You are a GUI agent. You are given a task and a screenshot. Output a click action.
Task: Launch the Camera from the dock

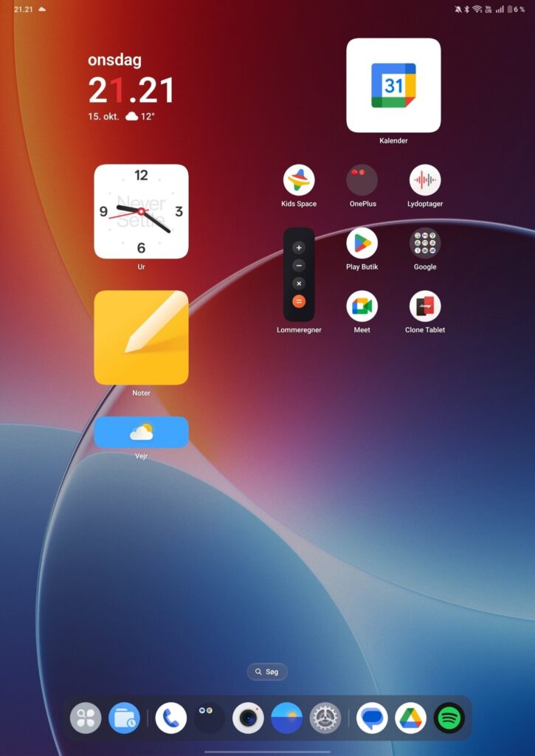pos(248,718)
